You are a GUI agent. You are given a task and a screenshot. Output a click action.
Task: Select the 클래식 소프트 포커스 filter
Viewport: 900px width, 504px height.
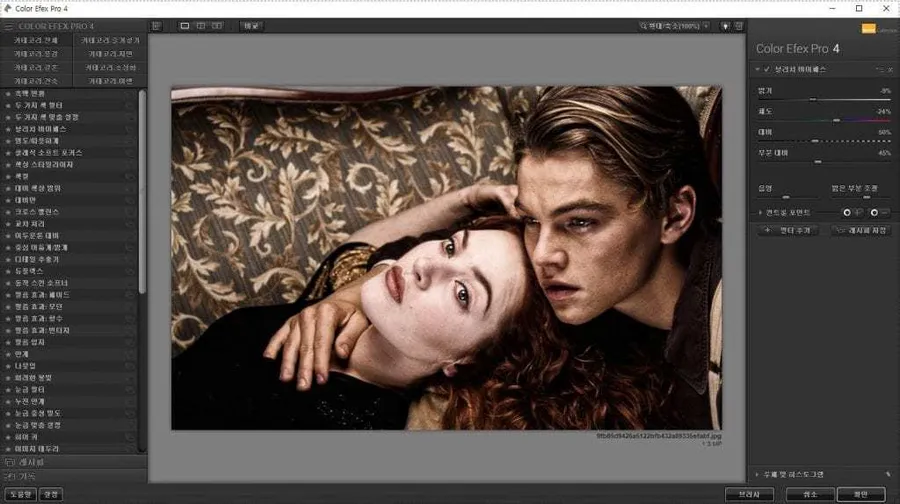pos(69,153)
